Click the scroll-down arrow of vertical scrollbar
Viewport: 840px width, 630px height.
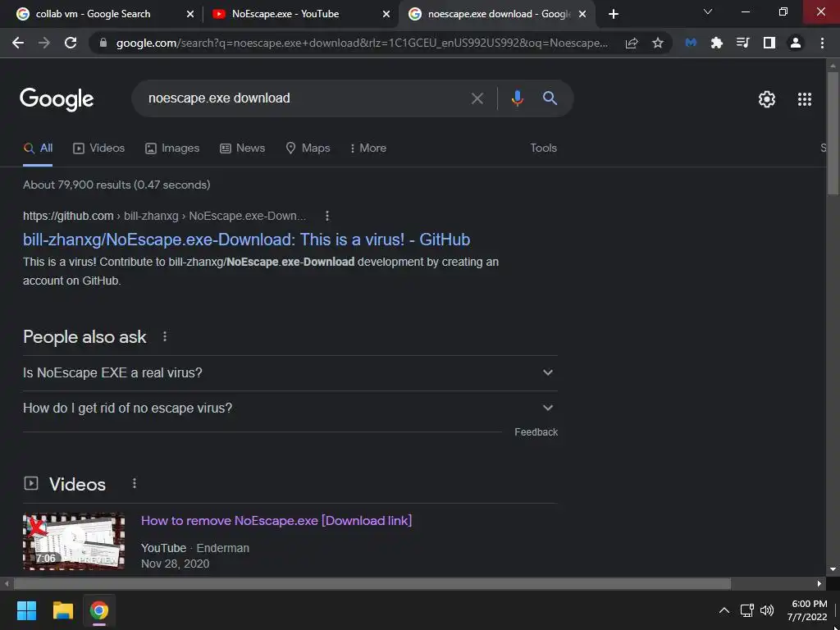[833, 569]
